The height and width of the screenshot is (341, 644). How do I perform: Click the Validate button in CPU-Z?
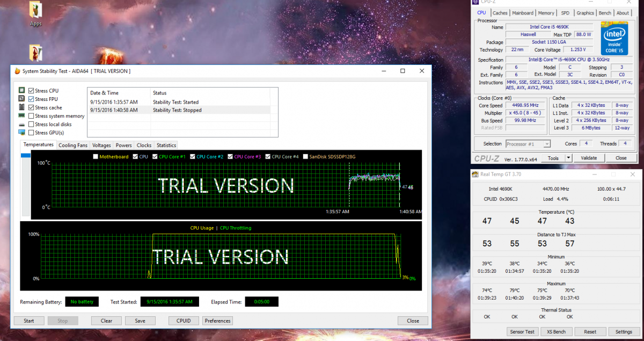click(x=589, y=158)
